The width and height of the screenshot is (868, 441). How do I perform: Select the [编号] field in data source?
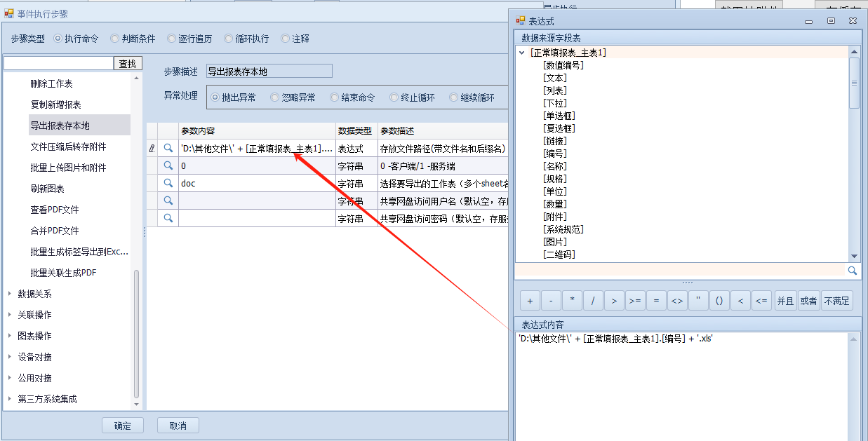pos(555,154)
